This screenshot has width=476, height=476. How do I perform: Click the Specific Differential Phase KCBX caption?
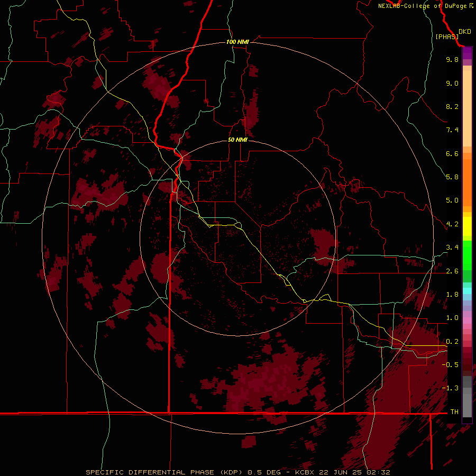pyautogui.click(x=237, y=472)
